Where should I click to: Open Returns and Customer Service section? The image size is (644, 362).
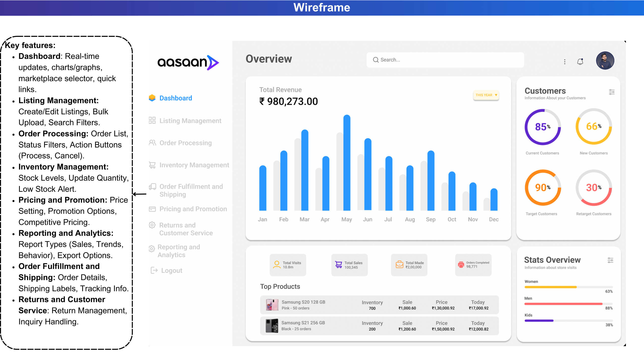186,229
